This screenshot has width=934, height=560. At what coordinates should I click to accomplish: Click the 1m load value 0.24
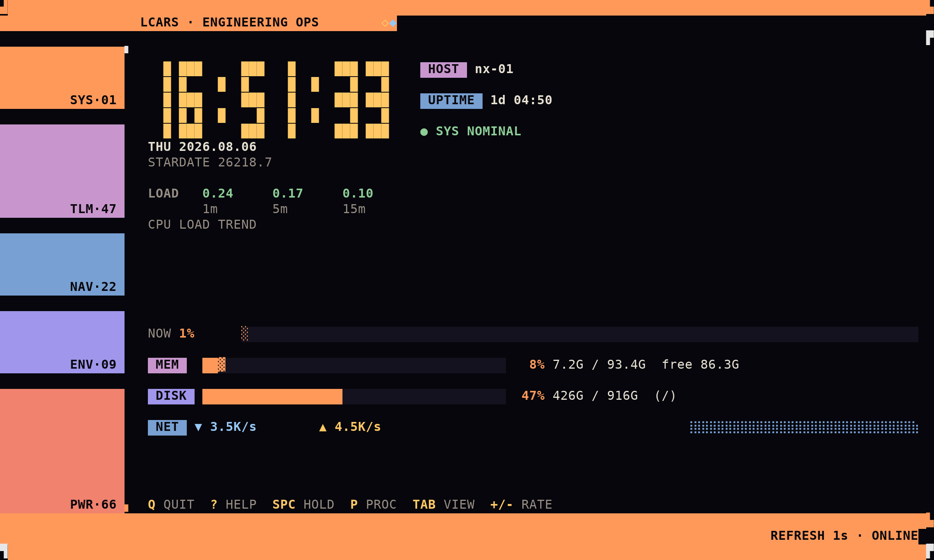218,194
